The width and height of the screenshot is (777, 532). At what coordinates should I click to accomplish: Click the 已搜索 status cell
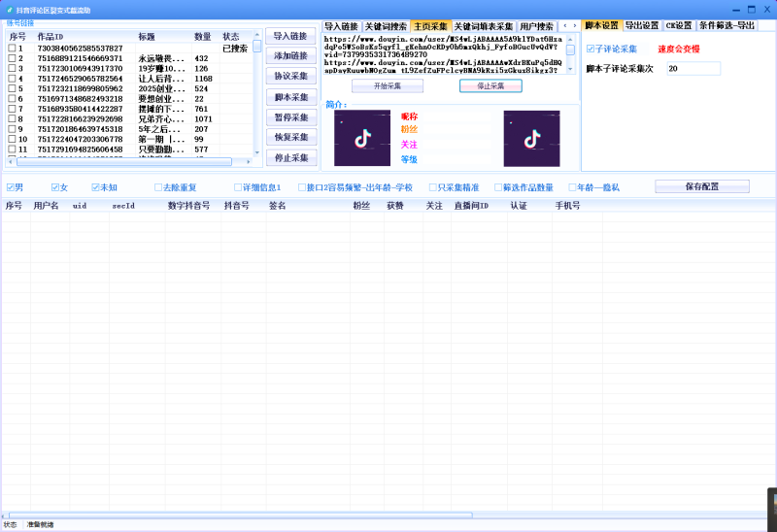(x=235, y=49)
